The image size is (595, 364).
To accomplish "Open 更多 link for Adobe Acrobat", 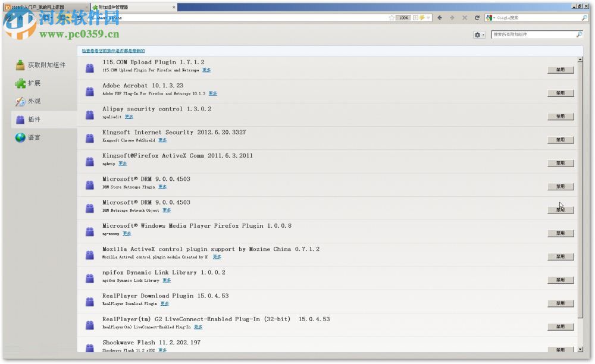I will (x=213, y=93).
